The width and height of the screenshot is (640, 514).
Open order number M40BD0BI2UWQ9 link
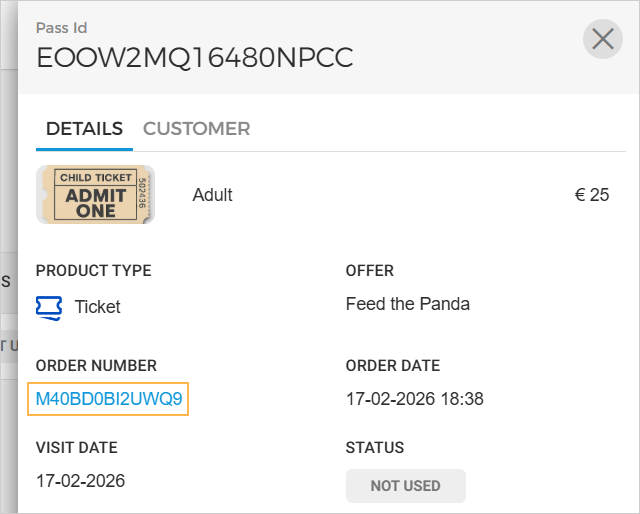click(110, 400)
